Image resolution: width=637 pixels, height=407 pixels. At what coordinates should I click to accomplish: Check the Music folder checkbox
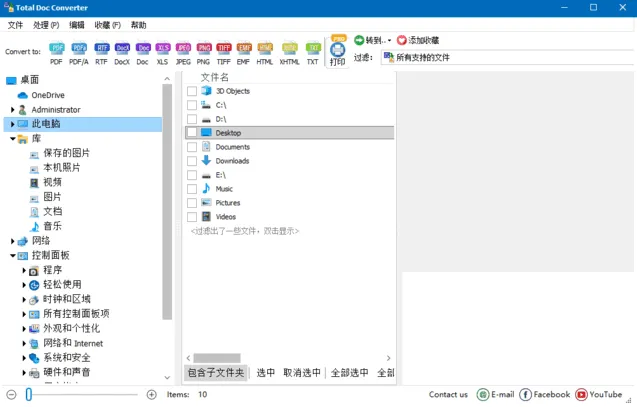click(192, 189)
